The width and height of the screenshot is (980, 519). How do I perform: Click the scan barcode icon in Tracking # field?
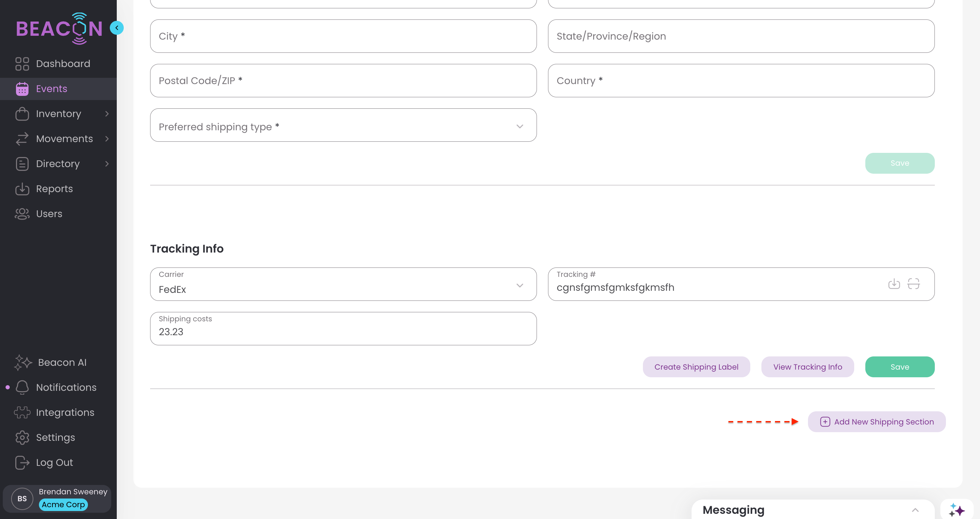tap(913, 284)
